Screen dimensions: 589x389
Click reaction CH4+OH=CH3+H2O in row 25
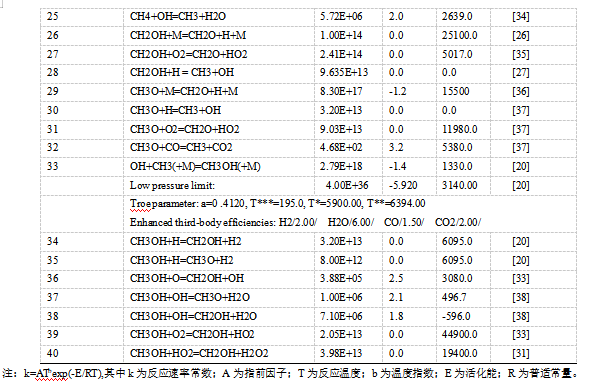(x=178, y=17)
